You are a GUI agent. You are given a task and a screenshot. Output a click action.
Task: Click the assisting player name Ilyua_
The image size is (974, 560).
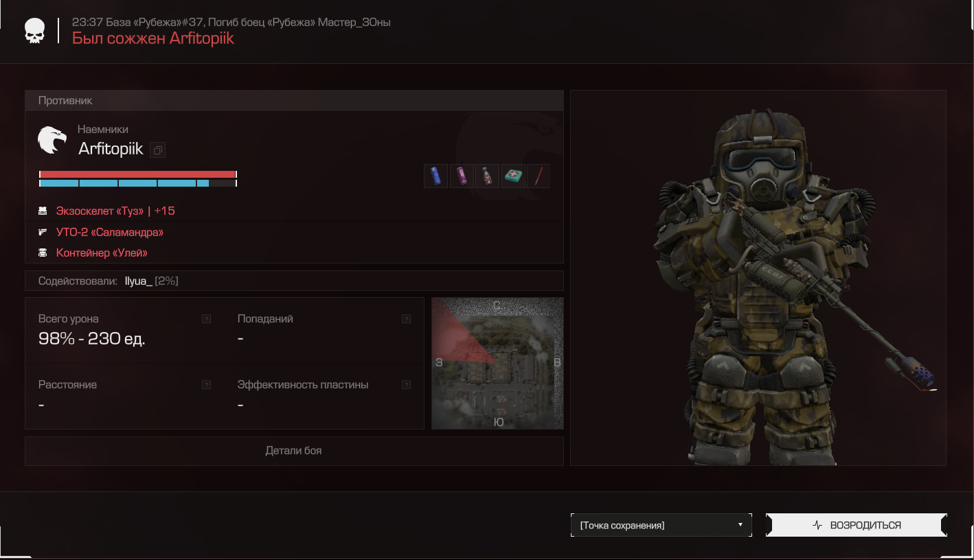139,281
